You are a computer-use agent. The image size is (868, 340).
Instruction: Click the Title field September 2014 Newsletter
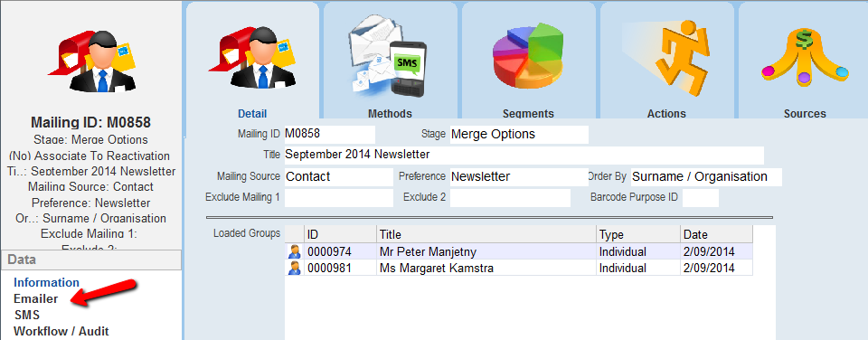tap(524, 155)
